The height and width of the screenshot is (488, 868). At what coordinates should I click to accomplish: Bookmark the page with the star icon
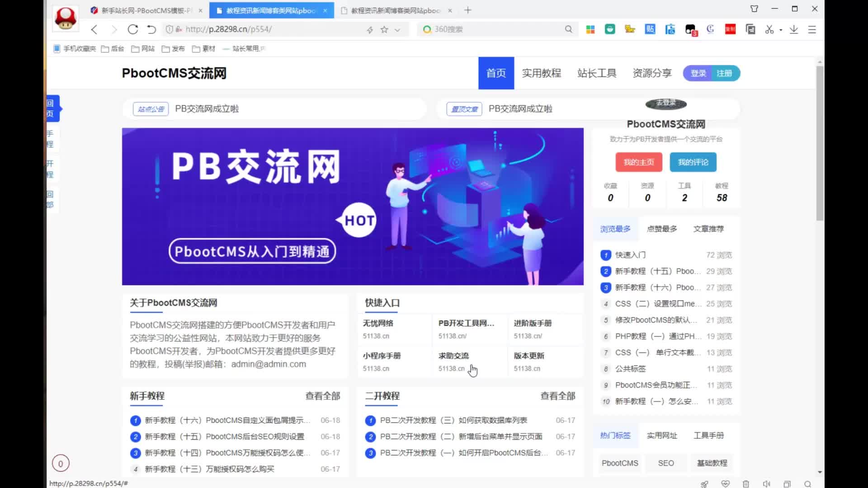(384, 29)
